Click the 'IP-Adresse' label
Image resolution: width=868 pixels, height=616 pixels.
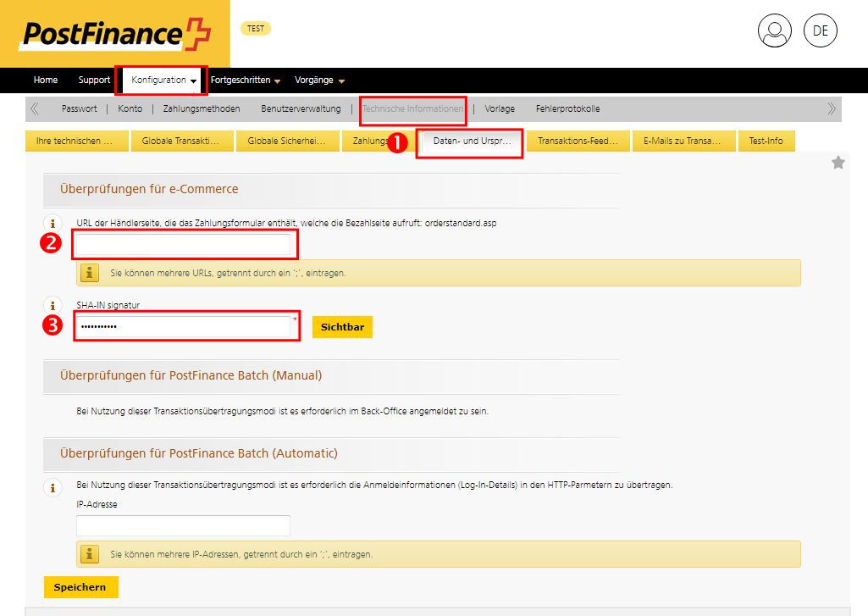point(97,504)
